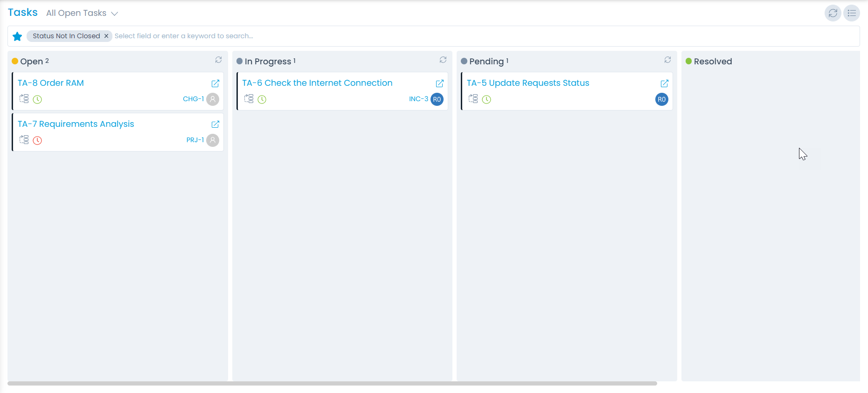Toggle the favorite star in search bar
Screen dimensions: 868x393
tap(17, 36)
